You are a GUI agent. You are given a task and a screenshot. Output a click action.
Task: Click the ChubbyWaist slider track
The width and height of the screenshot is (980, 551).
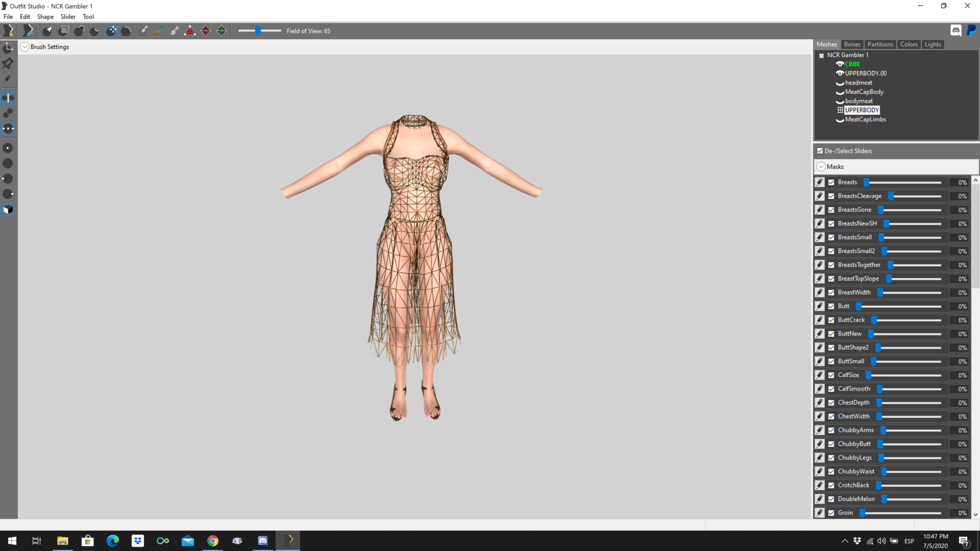tap(911, 472)
